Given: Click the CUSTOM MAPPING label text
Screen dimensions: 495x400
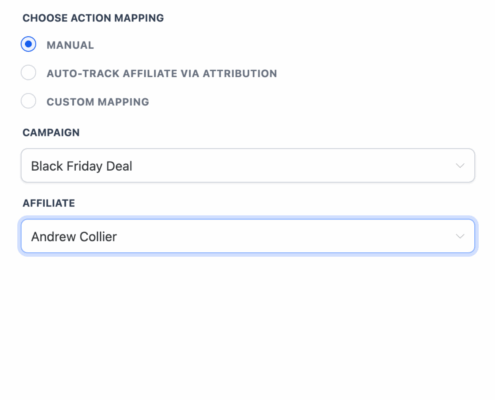Looking at the screenshot, I should 98,102.
